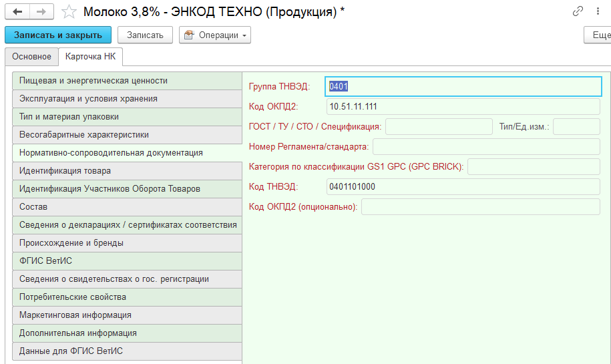Click the Код ТНВЭД field
Image resolution: width=611 pixels, height=364 pixels.
pyautogui.click(x=463, y=187)
